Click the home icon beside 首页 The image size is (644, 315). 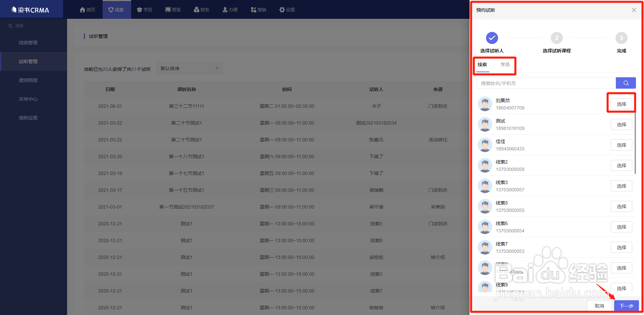point(83,10)
